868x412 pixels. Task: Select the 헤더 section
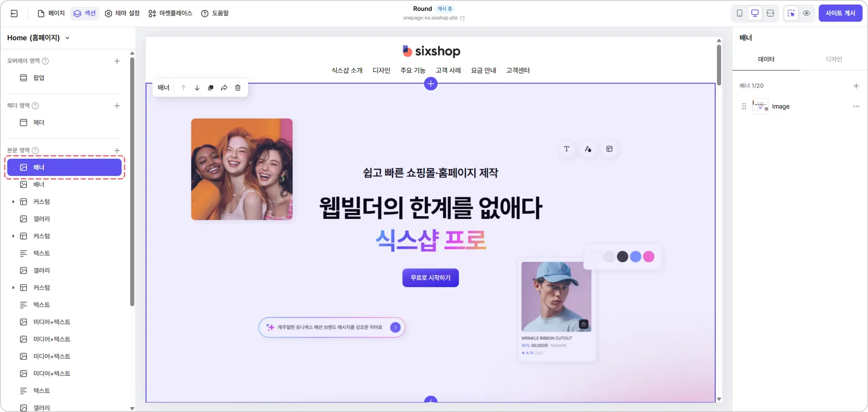point(65,123)
